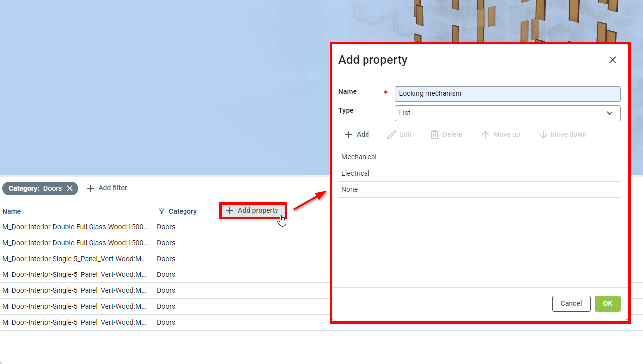
Task: Select the last M_Door-Interior-Single-5_Panel row
Action: tap(75, 322)
